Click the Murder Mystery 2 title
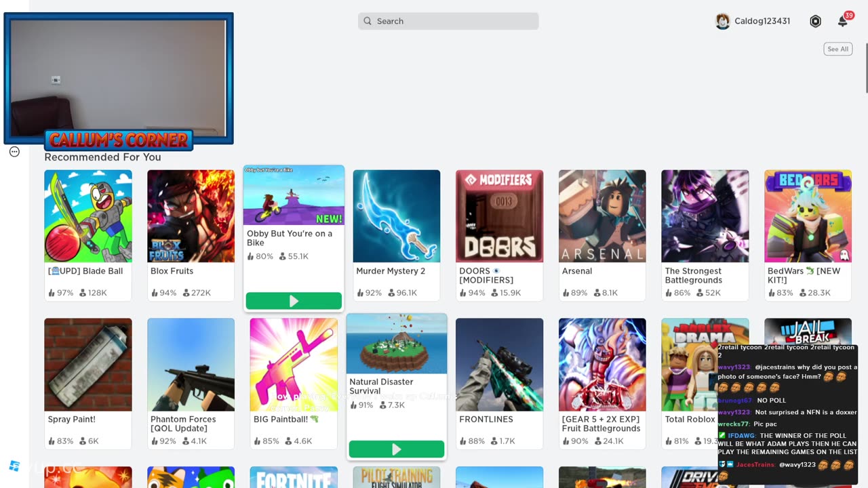The image size is (868, 488). [x=391, y=271]
